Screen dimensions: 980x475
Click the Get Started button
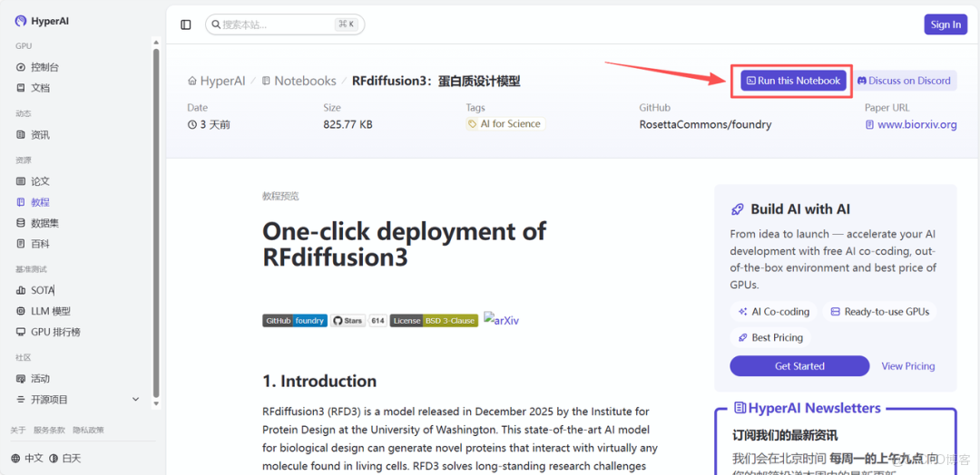point(799,366)
